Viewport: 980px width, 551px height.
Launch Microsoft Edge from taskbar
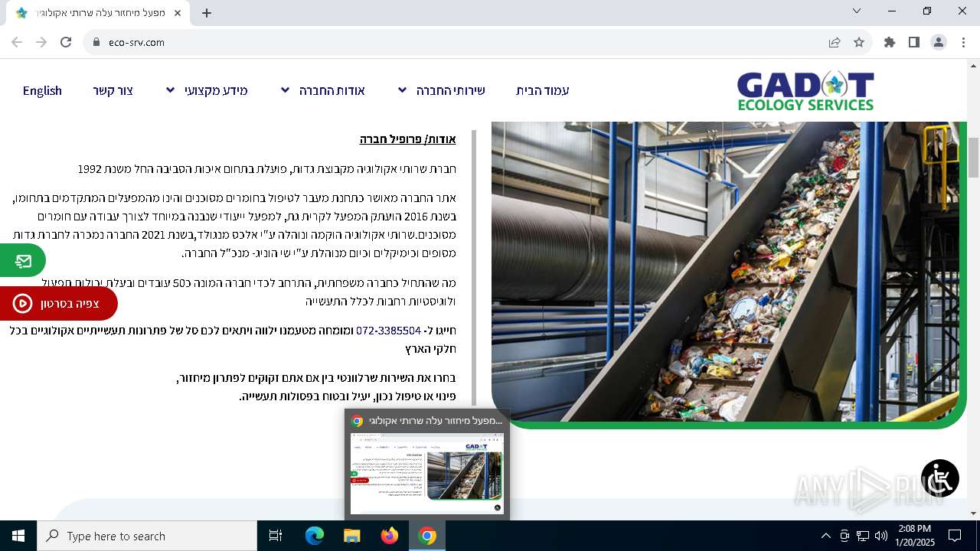(x=315, y=536)
